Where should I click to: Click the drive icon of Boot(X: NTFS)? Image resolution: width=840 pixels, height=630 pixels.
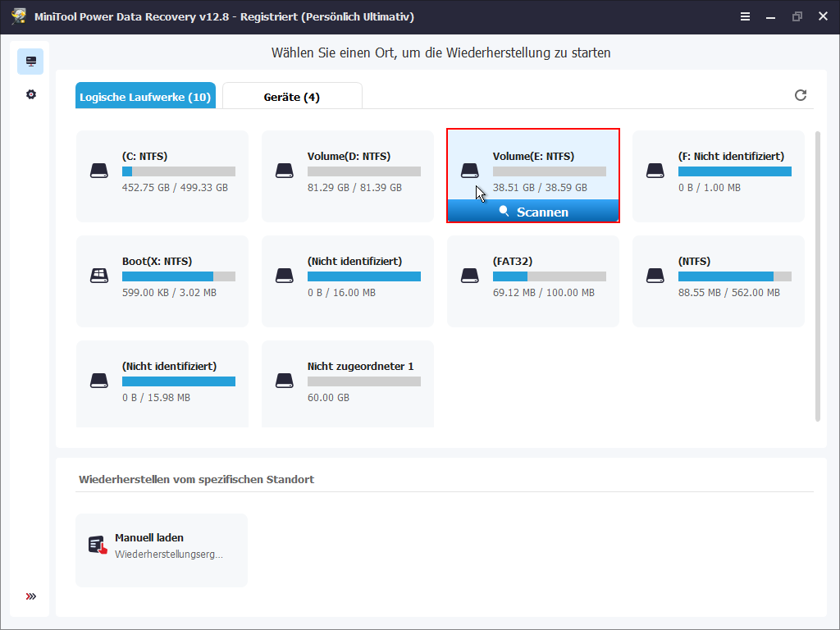pyautogui.click(x=99, y=275)
